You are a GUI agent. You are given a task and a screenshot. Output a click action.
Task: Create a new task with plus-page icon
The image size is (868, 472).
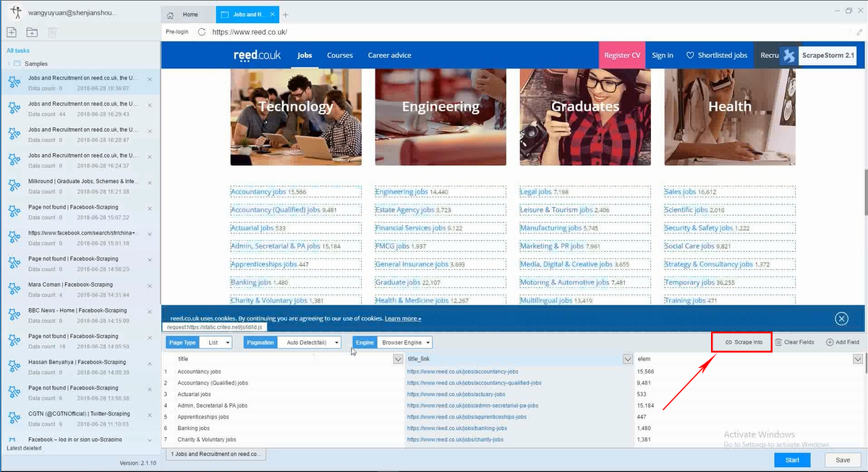tap(12, 32)
